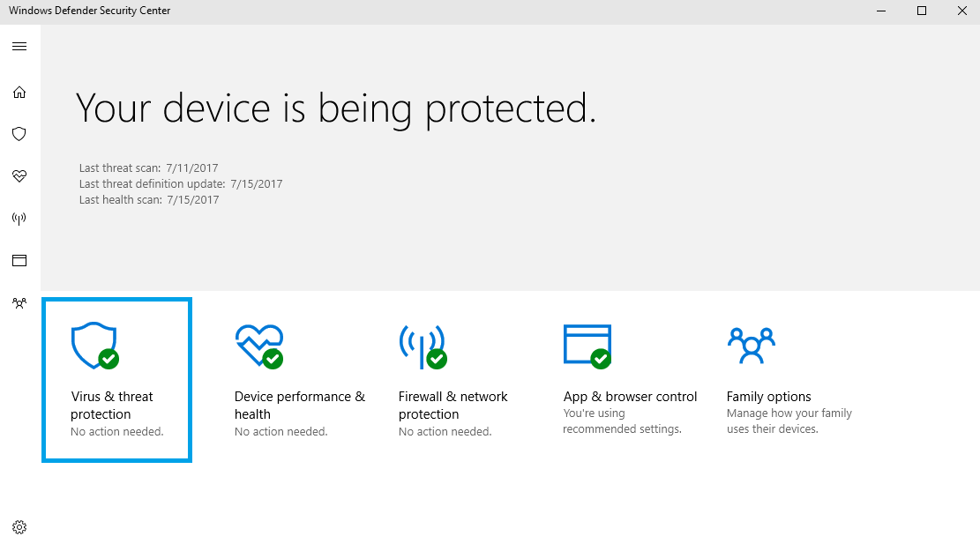Open Firewall & network protection title

tap(453, 406)
